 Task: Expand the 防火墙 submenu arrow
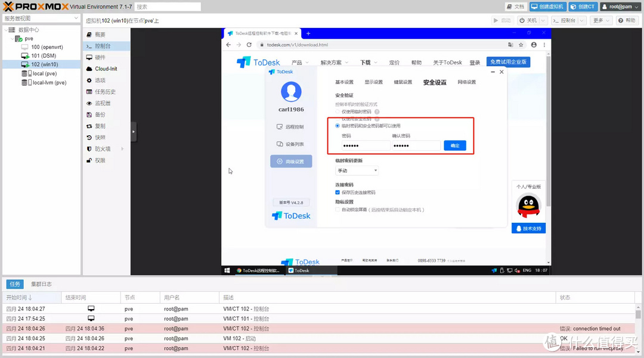(122, 149)
